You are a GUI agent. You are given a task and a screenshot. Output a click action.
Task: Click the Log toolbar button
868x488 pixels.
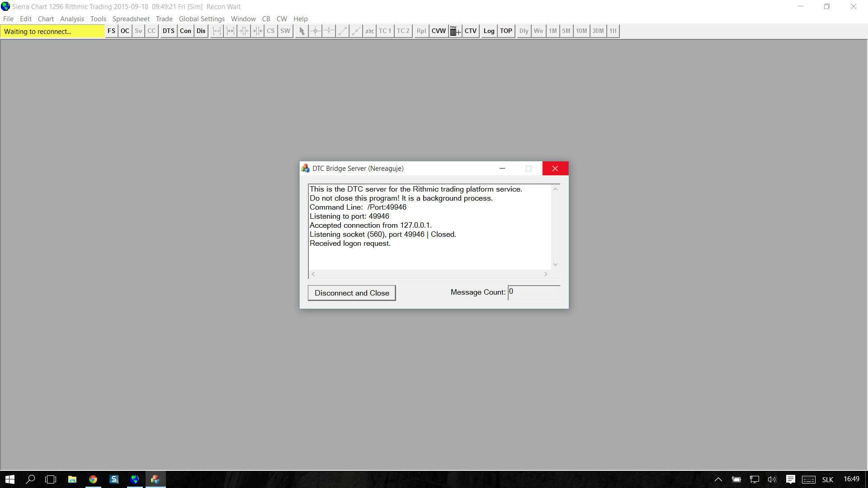pos(489,31)
